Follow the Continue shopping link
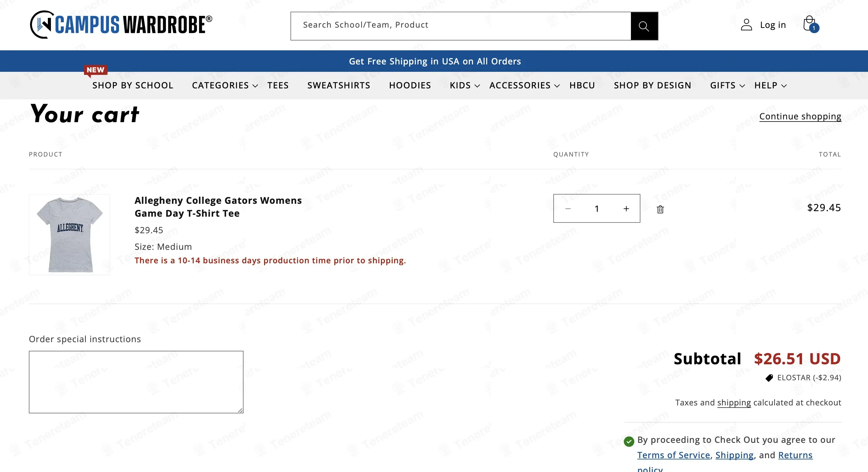 (800, 116)
